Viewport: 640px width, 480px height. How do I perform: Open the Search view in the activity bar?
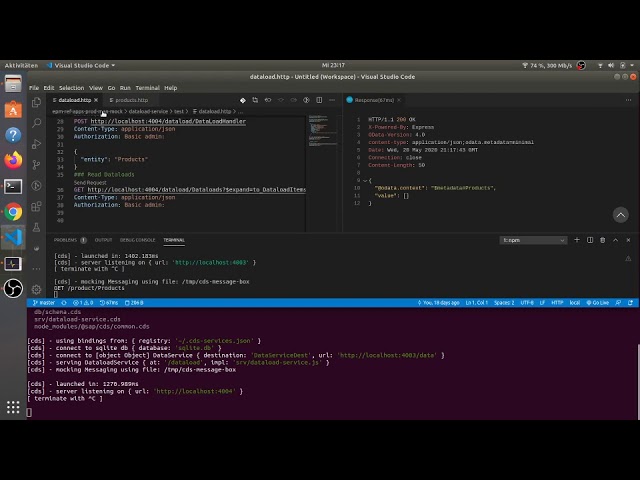tap(36, 123)
